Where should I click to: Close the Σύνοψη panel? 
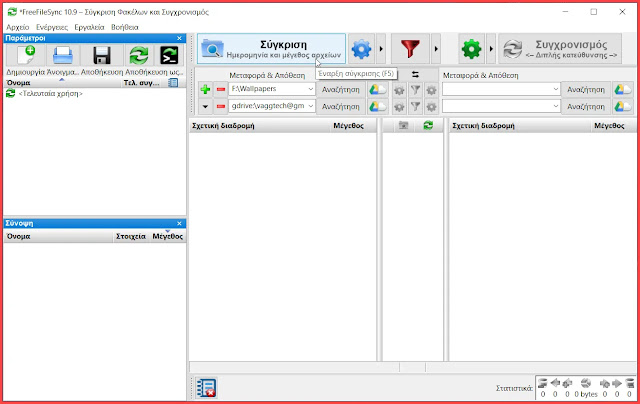179,223
